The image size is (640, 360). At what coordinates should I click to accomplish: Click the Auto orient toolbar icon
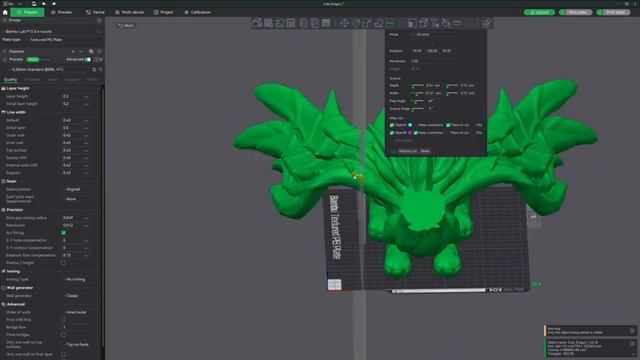tap(280, 23)
